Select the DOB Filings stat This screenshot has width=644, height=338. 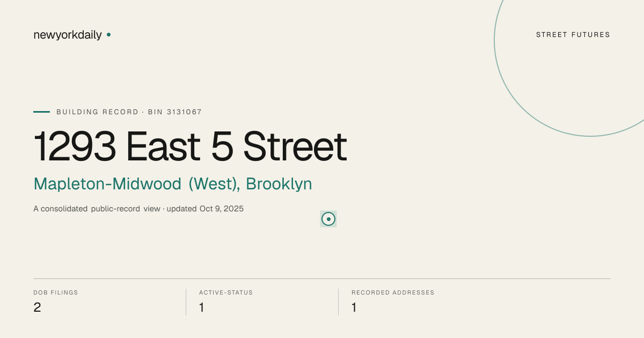[56, 302]
